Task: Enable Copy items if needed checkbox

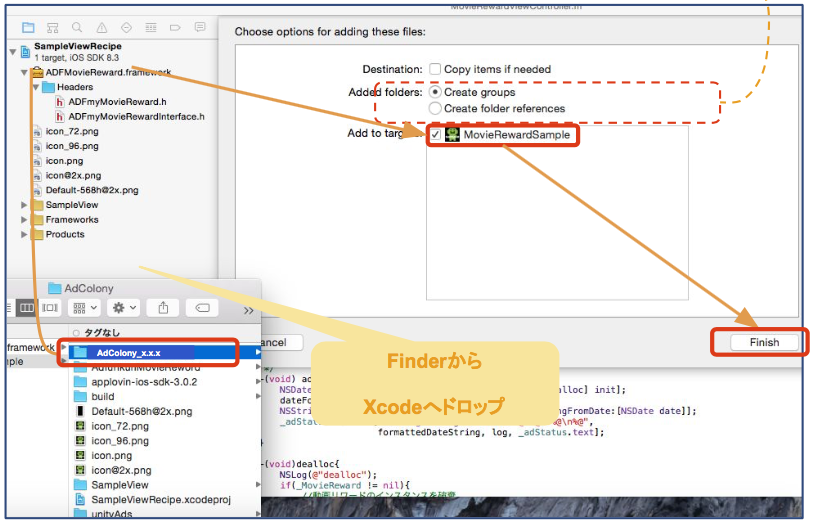Action: click(x=435, y=69)
